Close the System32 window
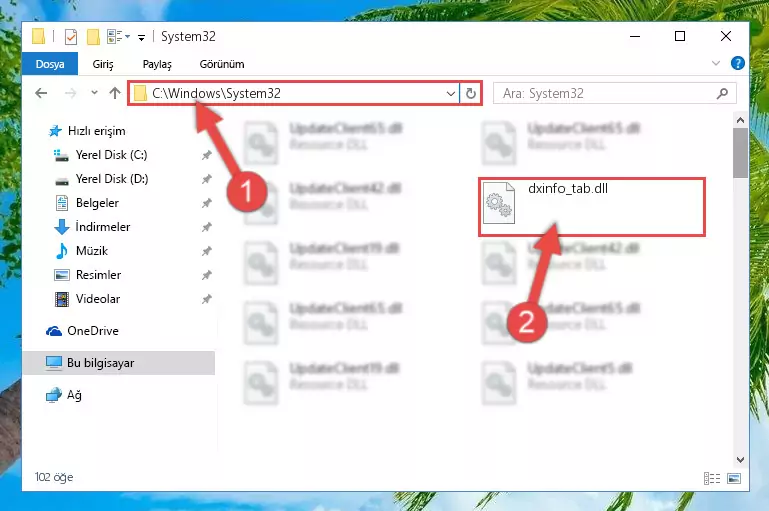Image resolution: width=769 pixels, height=511 pixels. 726,36
